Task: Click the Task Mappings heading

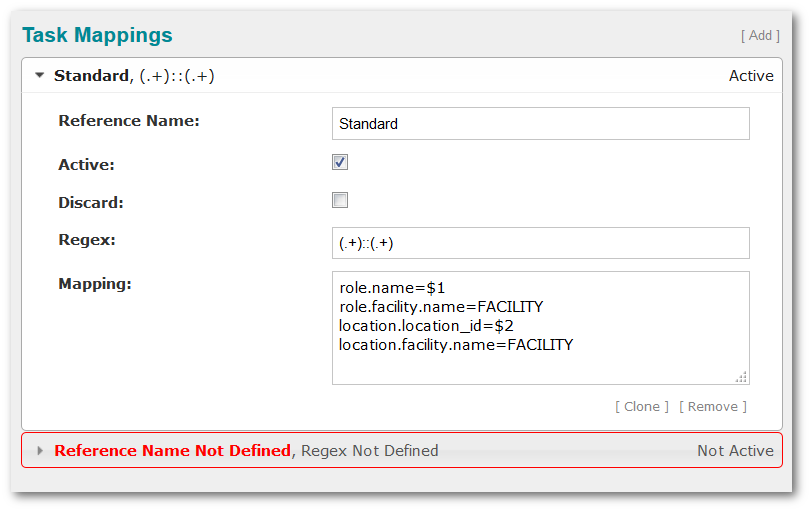Action: (97, 35)
